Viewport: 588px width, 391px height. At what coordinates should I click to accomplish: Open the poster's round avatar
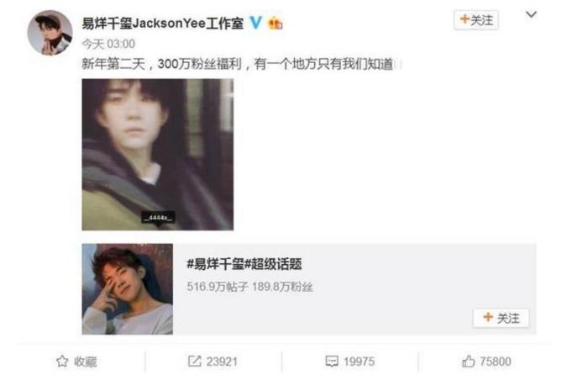pos(50,33)
